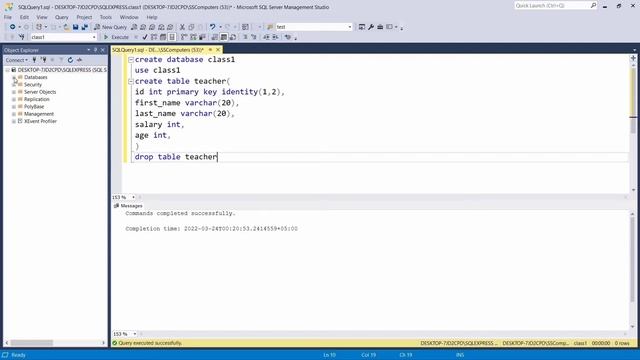Select the Messages results tab

[129, 206]
